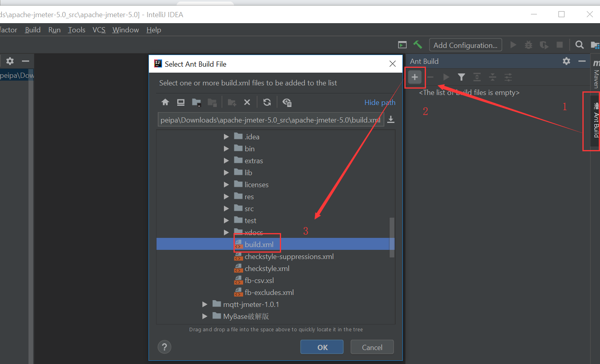Click the green hammer Build Project icon
Screen dimensions: 600x364
[x=418, y=45]
